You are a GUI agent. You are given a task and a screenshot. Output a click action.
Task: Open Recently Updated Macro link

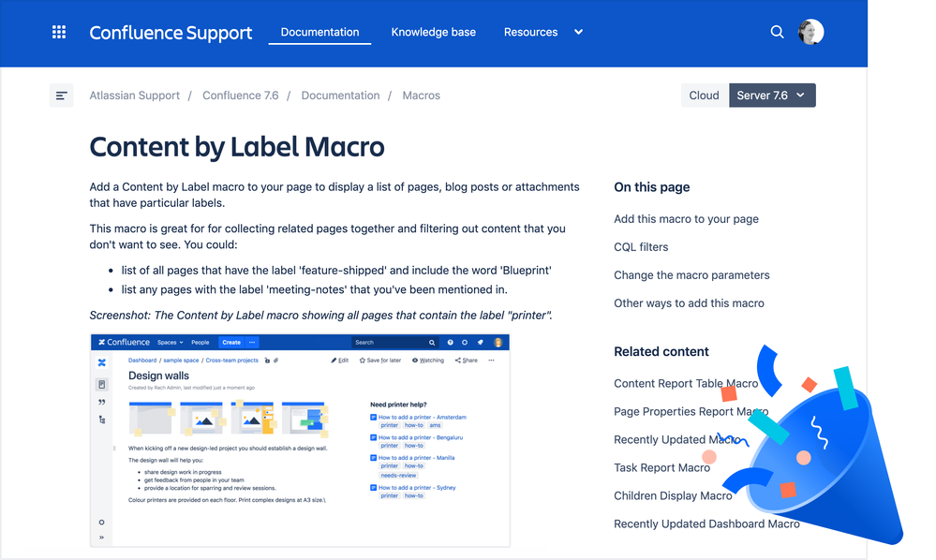pyautogui.click(x=676, y=439)
